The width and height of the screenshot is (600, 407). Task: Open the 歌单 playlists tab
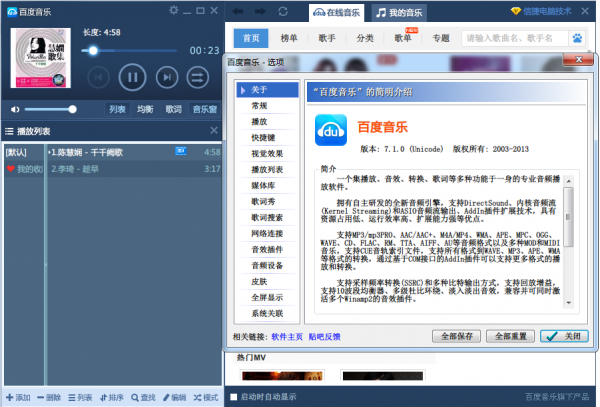[x=403, y=38]
